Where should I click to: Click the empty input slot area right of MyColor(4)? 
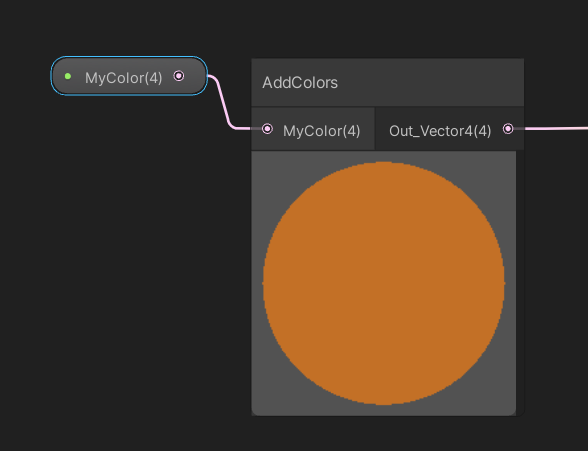(368, 129)
